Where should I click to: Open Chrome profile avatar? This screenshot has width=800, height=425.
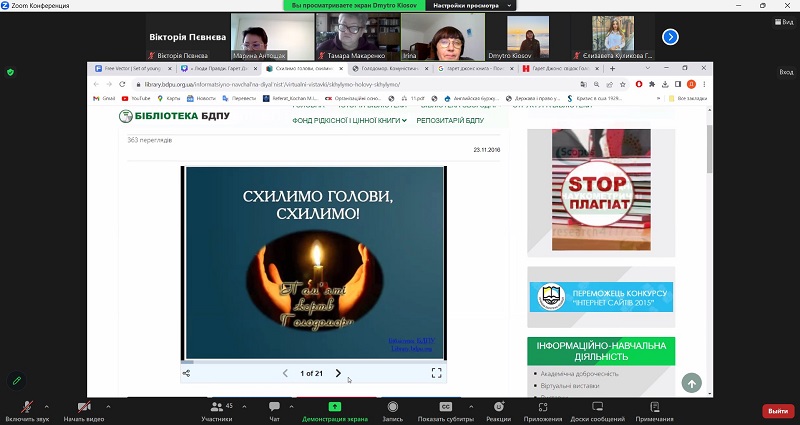pos(691,84)
